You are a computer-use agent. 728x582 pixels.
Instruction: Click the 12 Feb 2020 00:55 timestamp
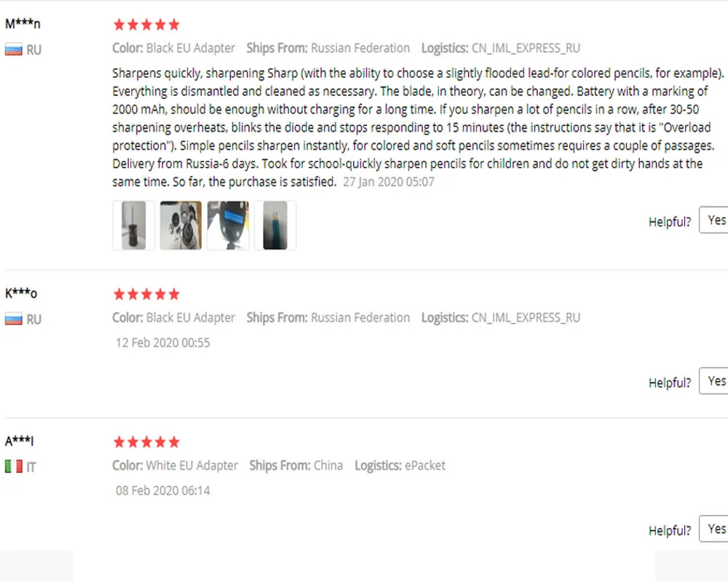click(163, 343)
